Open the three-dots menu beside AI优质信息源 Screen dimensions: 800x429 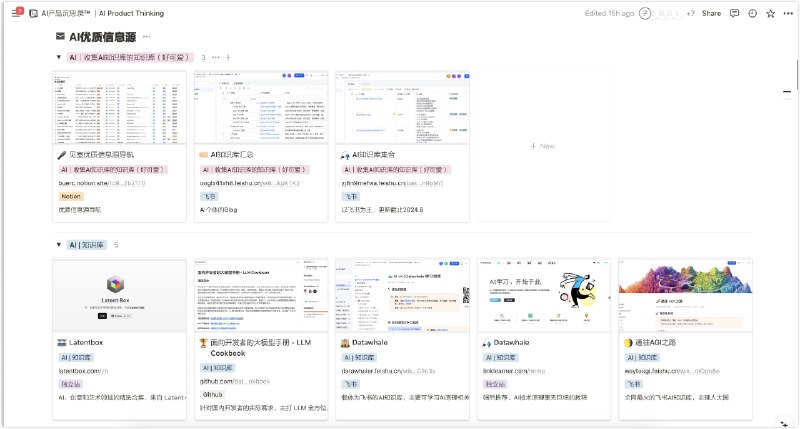(x=146, y=37)
